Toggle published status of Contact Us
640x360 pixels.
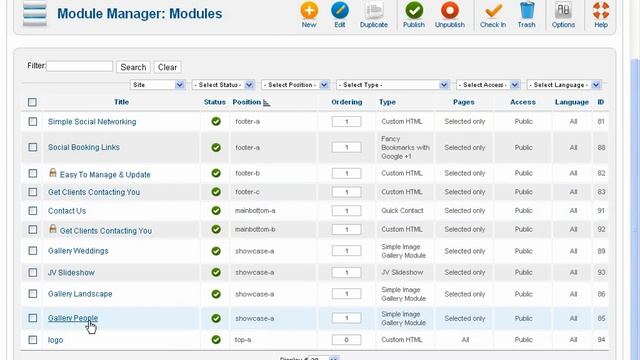[216, 211]
